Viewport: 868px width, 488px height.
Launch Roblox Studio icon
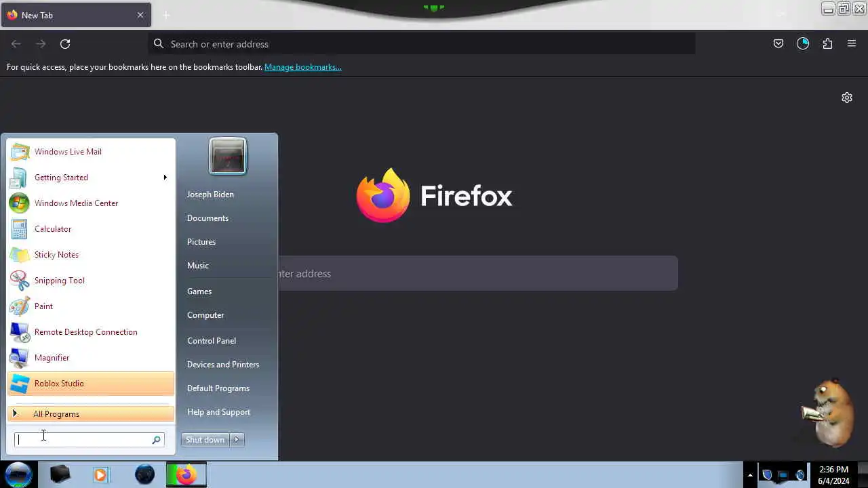(x=20, y=384)
